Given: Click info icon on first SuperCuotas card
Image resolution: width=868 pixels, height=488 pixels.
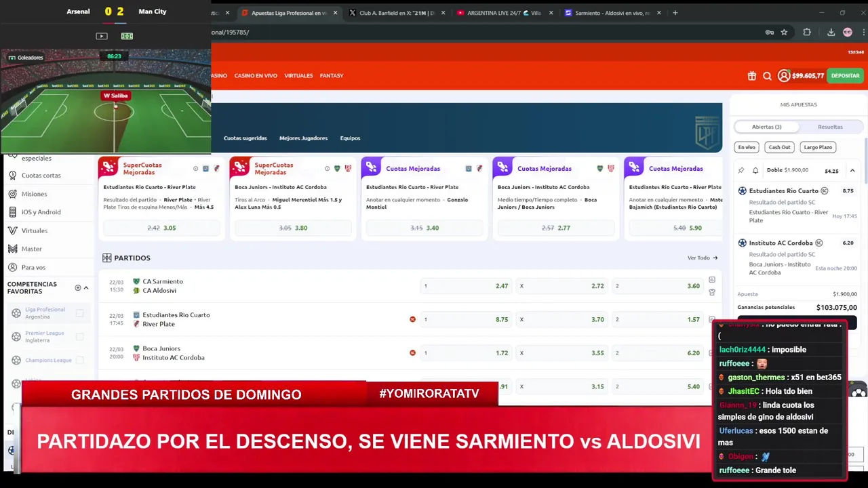Looking at the screenshot, I should click(x=196, y=169).
